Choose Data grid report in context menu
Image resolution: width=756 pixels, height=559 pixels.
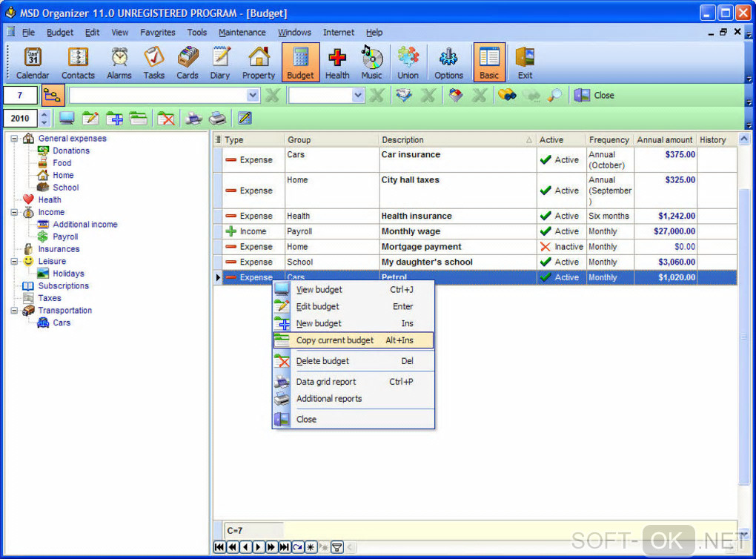(354, 382)
